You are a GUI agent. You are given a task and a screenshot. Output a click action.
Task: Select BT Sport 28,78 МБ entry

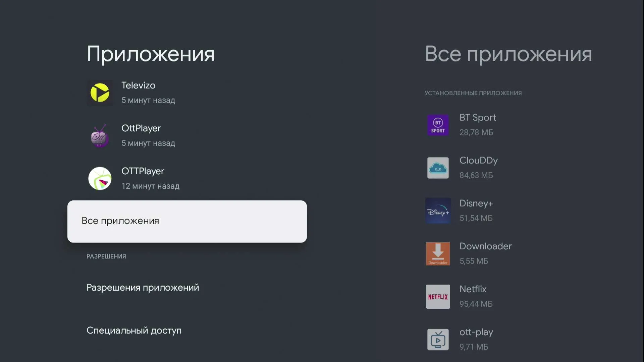pos(478,125)
